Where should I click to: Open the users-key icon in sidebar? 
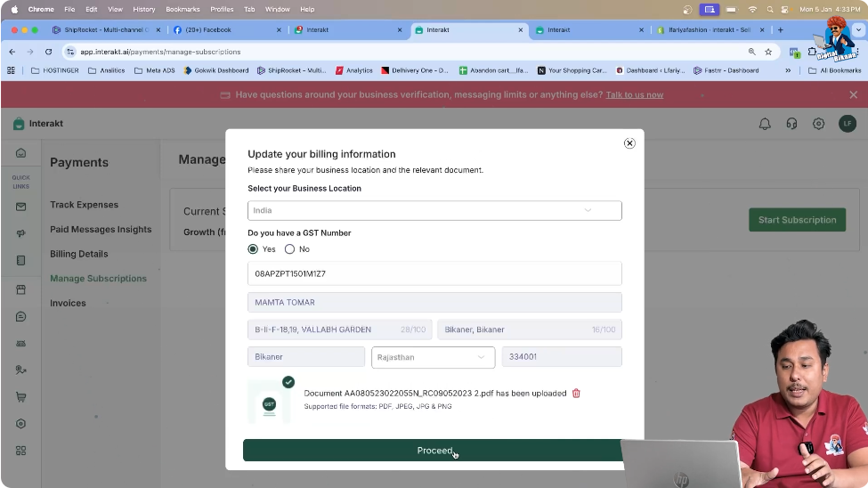tap(21, 370)
